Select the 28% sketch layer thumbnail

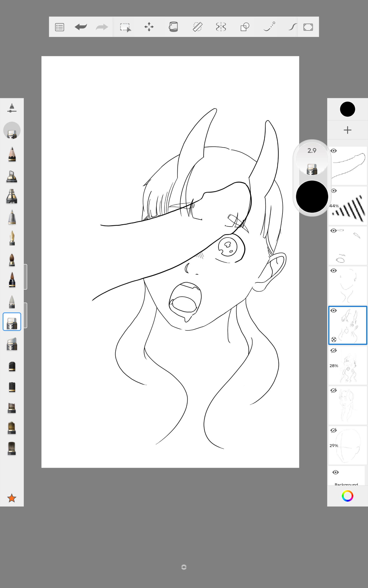pyautogui.click(x=348, y=366)
